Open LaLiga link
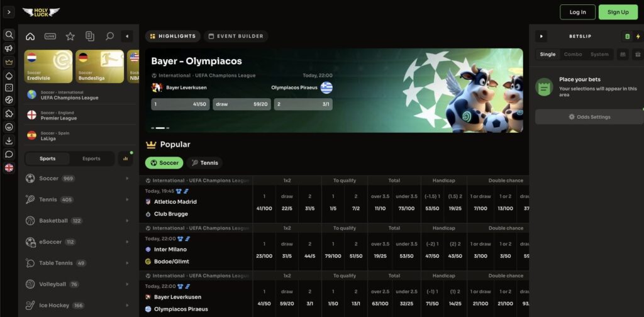The image size is (644, 317). [80, 135]
